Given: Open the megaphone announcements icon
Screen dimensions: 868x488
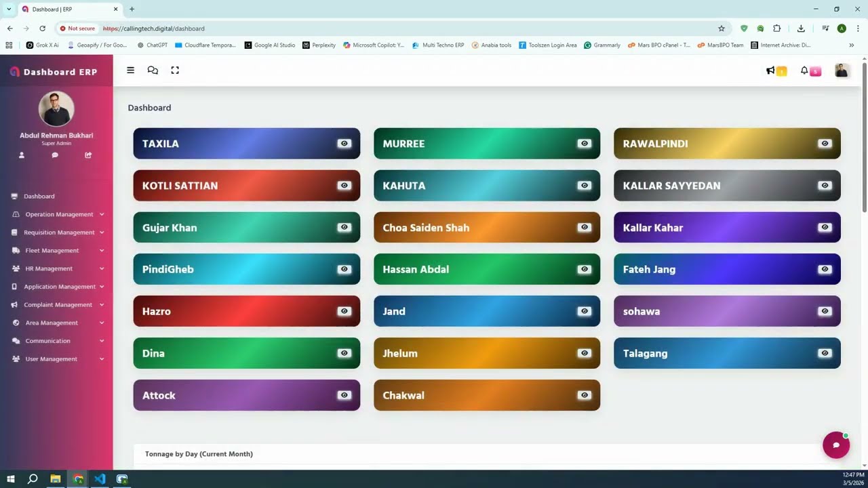Looking at the screenshot, I should (770, 70).
